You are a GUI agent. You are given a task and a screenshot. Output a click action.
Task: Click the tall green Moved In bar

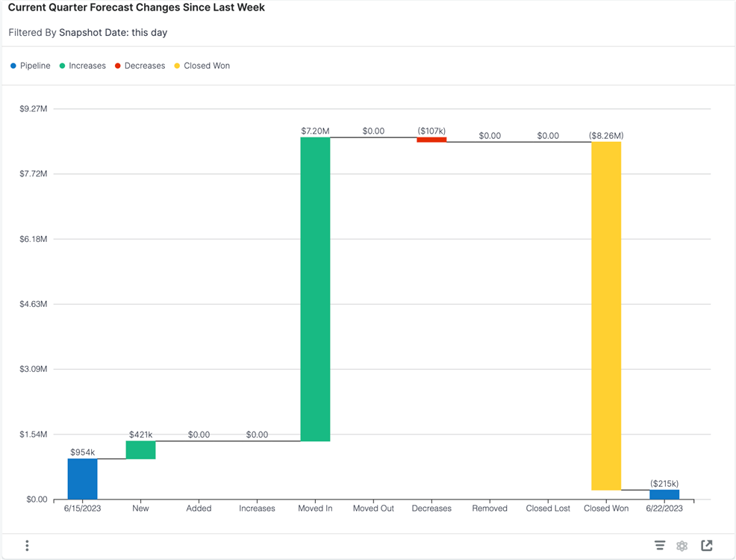click(x=315, y=289)
